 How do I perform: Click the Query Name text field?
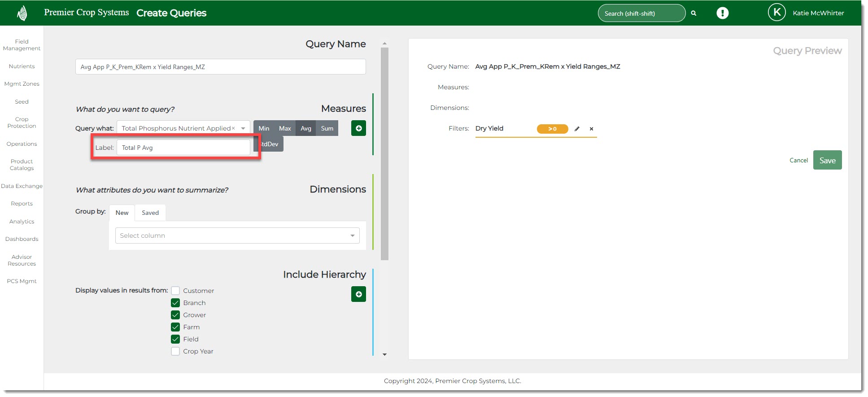(220, 67)
